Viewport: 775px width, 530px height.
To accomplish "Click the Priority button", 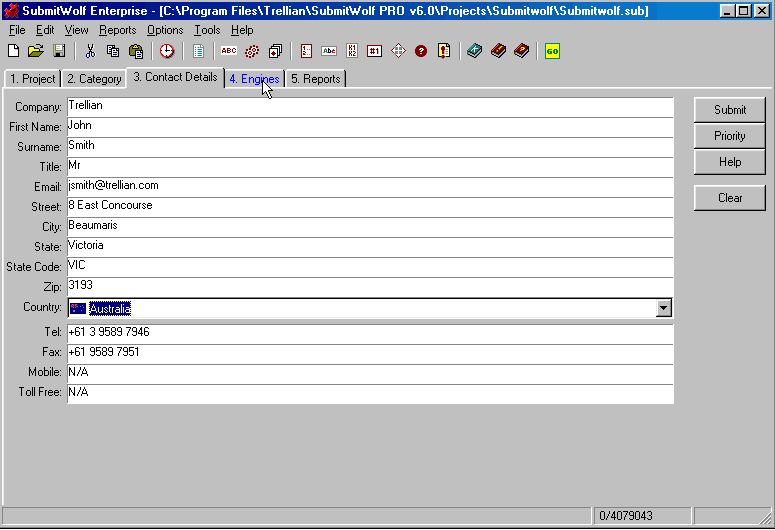I will tap(730, 136).
